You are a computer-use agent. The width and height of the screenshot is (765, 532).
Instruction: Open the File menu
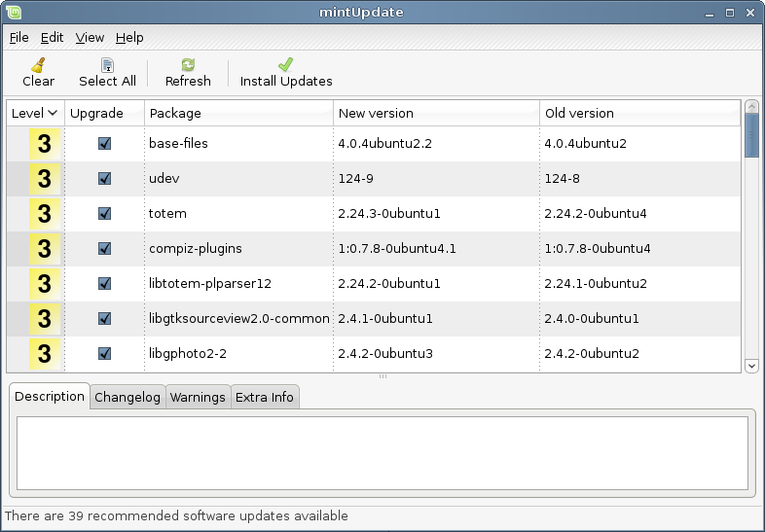[x=19, y=38]
